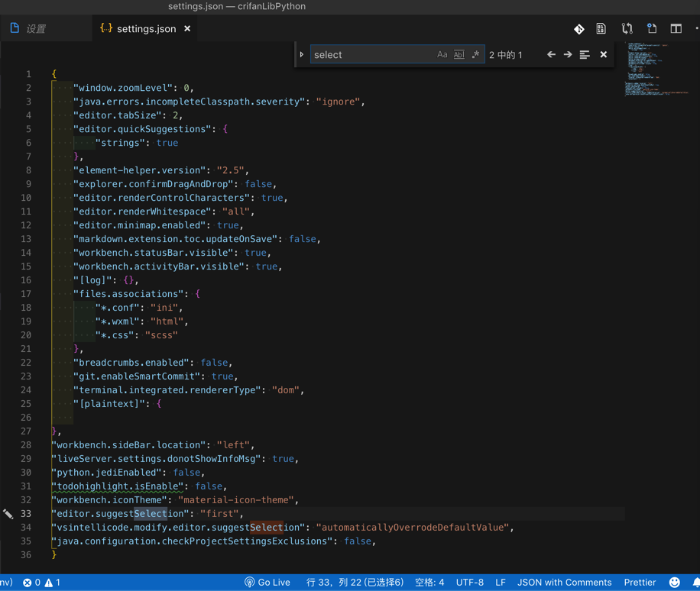The height and width of the screenshot is (591, 700).
Task: Close the settings.json tab
Action: [x=187, y=29]
